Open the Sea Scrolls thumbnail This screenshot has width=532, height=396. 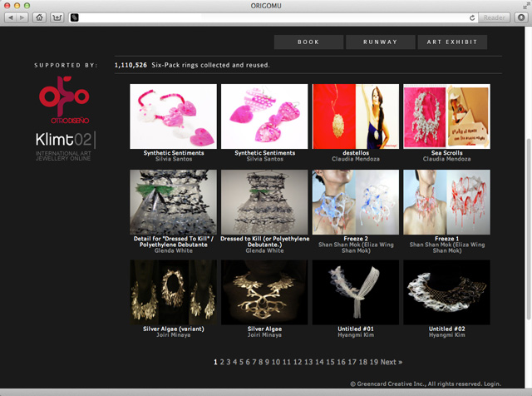(446, 116)
